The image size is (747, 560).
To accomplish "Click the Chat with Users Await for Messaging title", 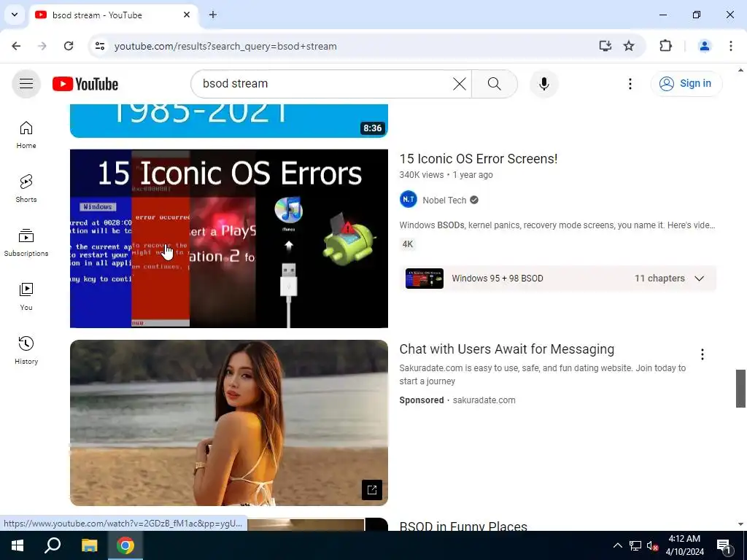I will click(506, 349).
